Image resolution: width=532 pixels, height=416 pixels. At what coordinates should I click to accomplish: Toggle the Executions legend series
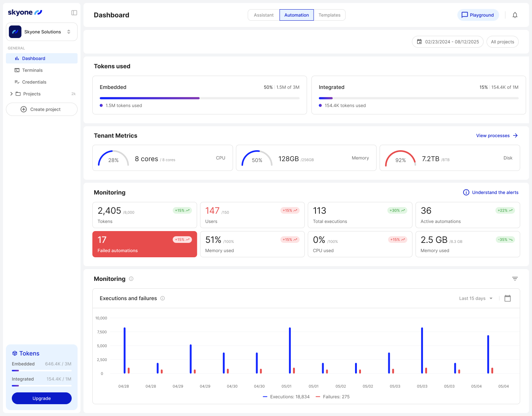(286, 397)
